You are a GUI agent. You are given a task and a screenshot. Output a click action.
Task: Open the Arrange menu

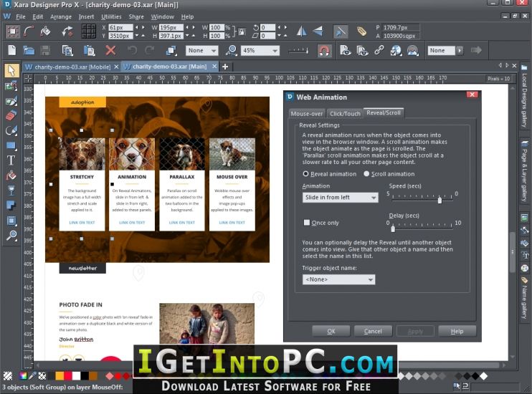[61, 16]
